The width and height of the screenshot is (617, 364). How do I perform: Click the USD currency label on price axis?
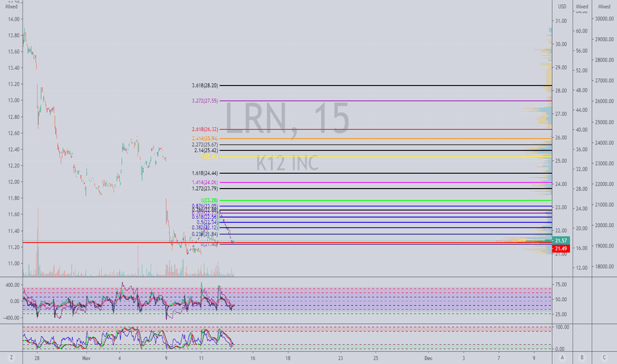point(562,7)
